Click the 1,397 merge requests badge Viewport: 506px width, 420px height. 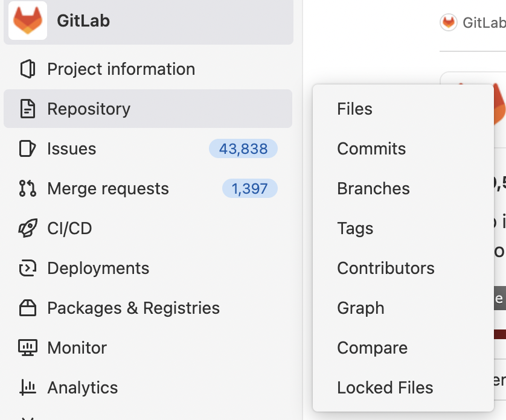click(x=250, y=188)
